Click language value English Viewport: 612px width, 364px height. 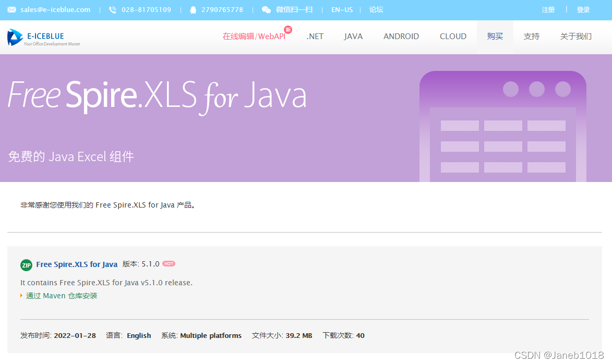point(139,335)
